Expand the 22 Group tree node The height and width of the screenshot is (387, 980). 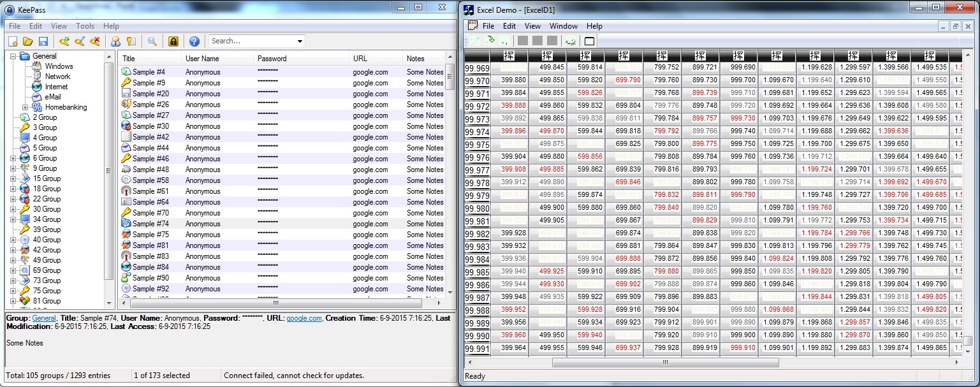click(13, 199)
